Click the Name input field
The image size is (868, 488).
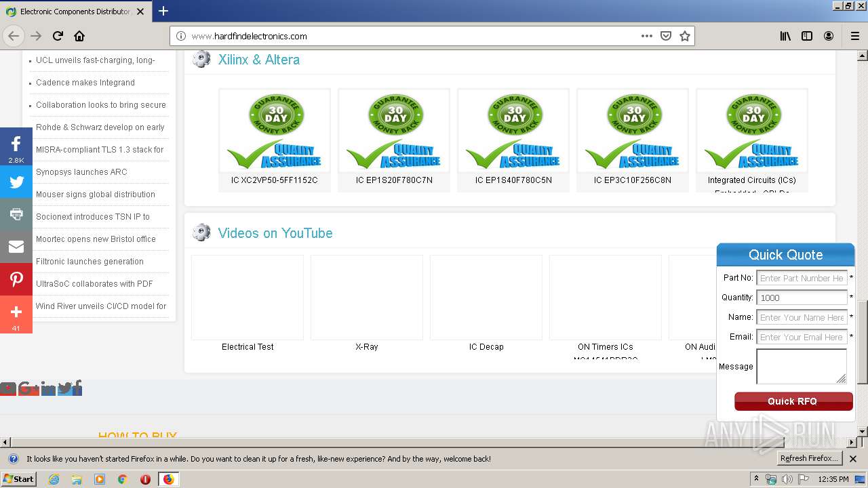(802, 317)
